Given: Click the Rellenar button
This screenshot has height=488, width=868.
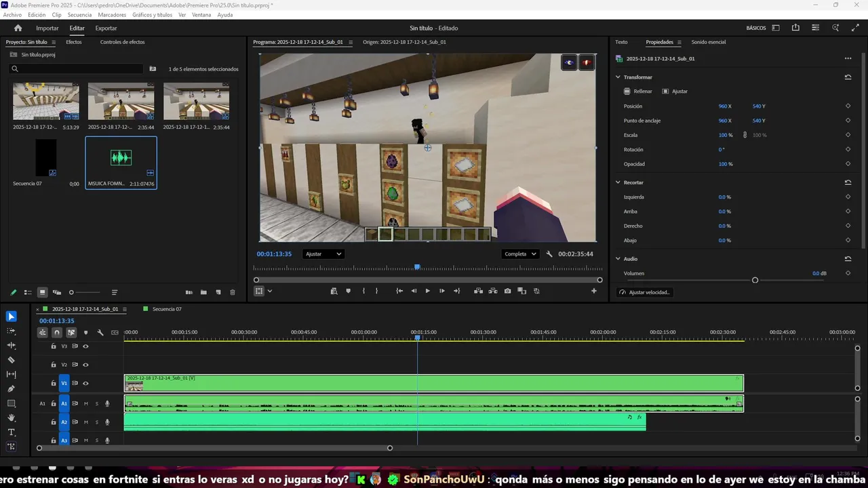Looking at the screenshot, I should (x=638, y=91).
